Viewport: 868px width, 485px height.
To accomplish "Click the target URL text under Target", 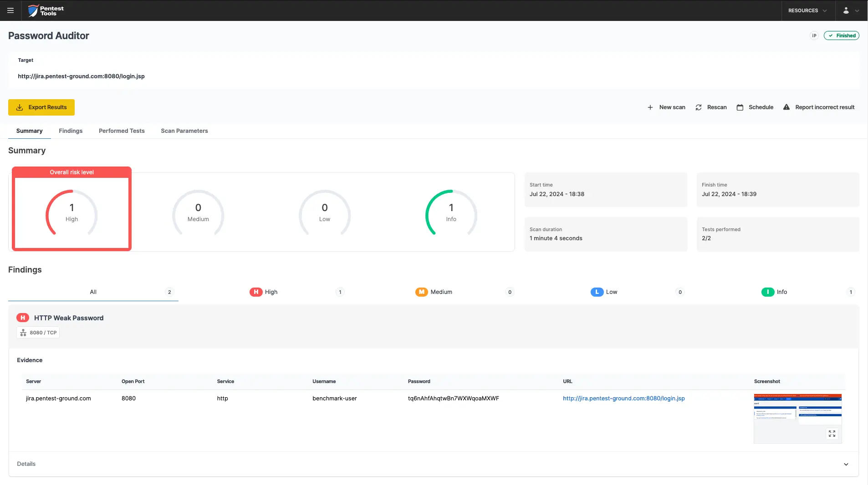I will [x=81, y=76].
